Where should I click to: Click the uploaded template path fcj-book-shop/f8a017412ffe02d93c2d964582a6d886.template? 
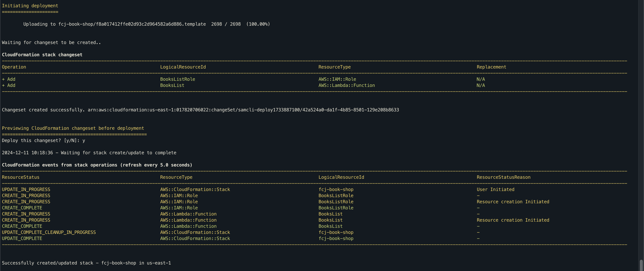pyautogui.click(x=132, y=24)
